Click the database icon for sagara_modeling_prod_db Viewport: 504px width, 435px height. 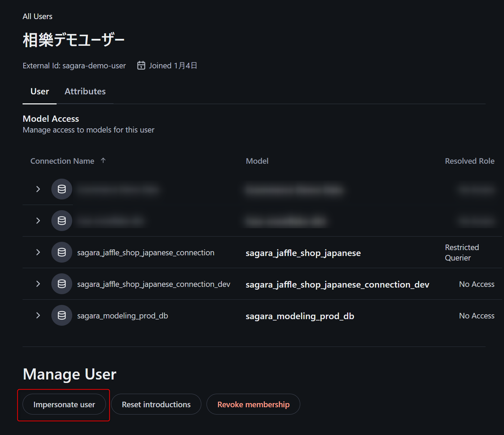(x=62, y=315)
